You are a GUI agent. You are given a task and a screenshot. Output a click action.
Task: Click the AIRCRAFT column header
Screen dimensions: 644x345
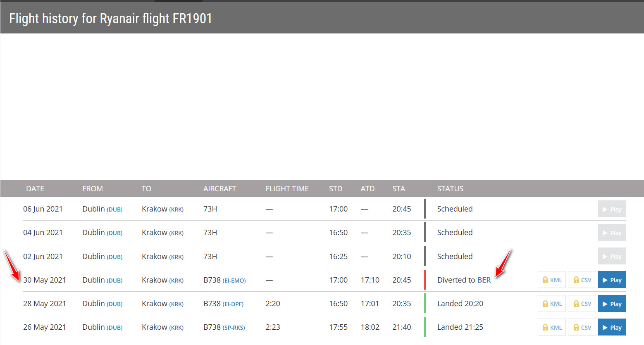[219, 189]
